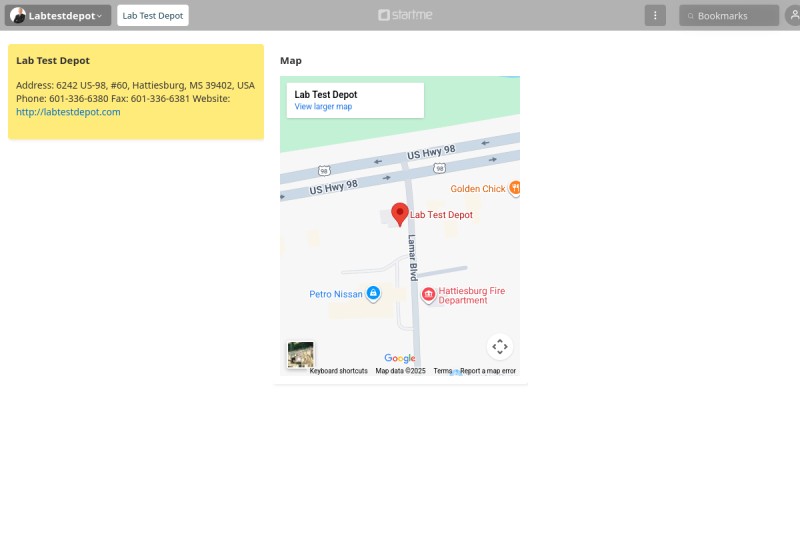
Task: Click the Google logo on map
Action: click(399, 358)
